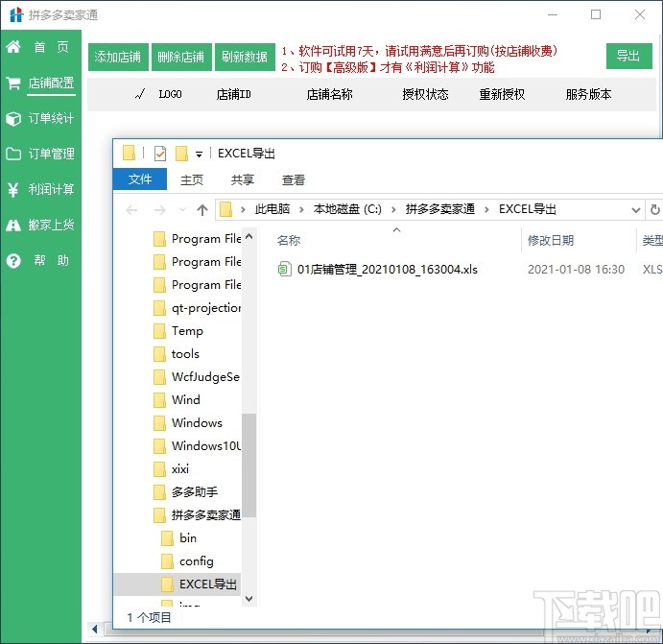Click the 导出 export button
The width and height of the screenshot is (663, 644).
[x=628, y=56]
